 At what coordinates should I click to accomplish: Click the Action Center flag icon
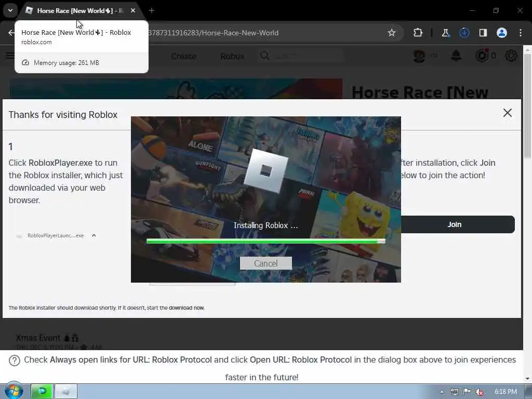tap(467, 392)
